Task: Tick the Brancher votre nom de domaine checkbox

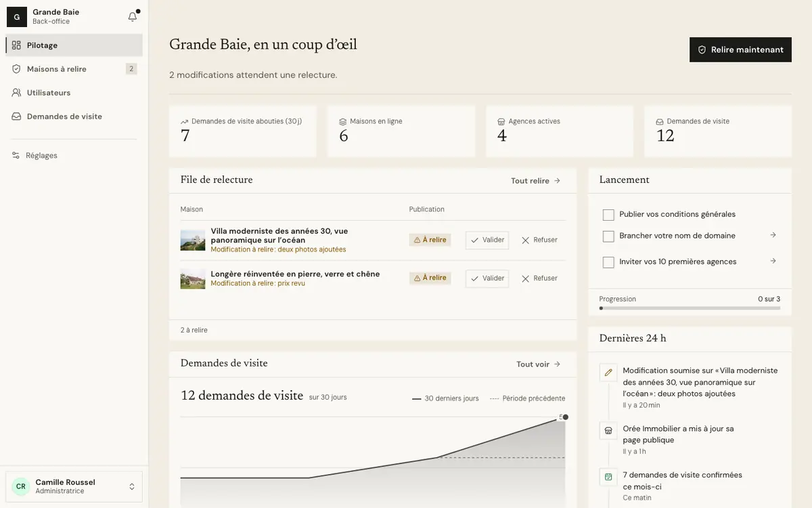Action: [x=608, y=236]
